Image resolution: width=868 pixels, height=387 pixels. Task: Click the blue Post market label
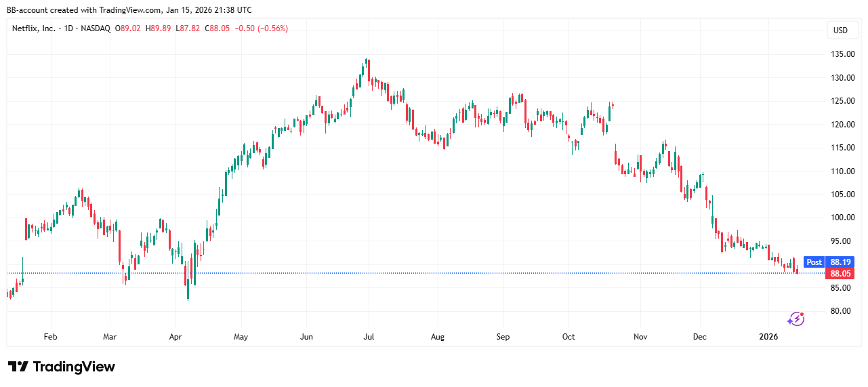pos(814,262)
